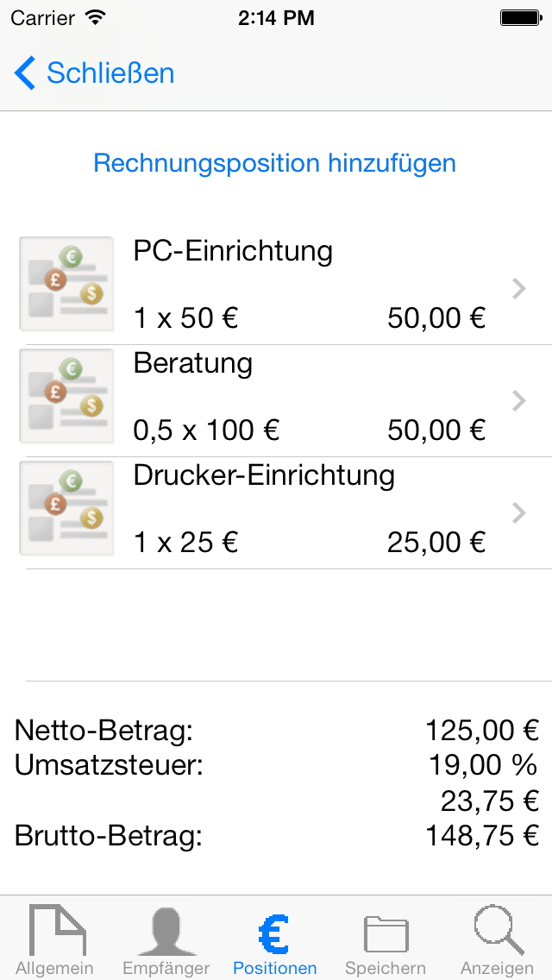Tap Rechnungsposition hinzufügen
Image resolution: width=552 pixels, height=980 pixels.
tap(275, 162)
